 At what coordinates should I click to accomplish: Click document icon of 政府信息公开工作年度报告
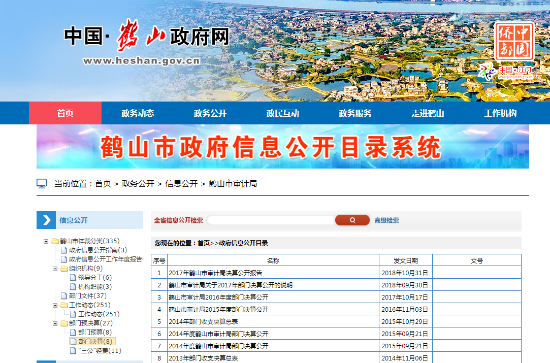[x=64, y=259]
